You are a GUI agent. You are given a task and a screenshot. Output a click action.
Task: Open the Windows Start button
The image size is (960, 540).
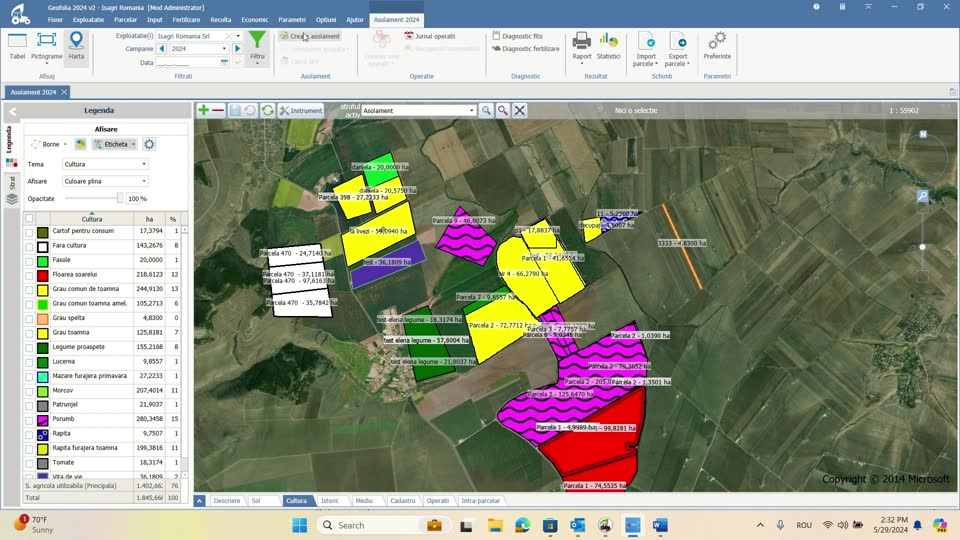click(x=299, y=525)
